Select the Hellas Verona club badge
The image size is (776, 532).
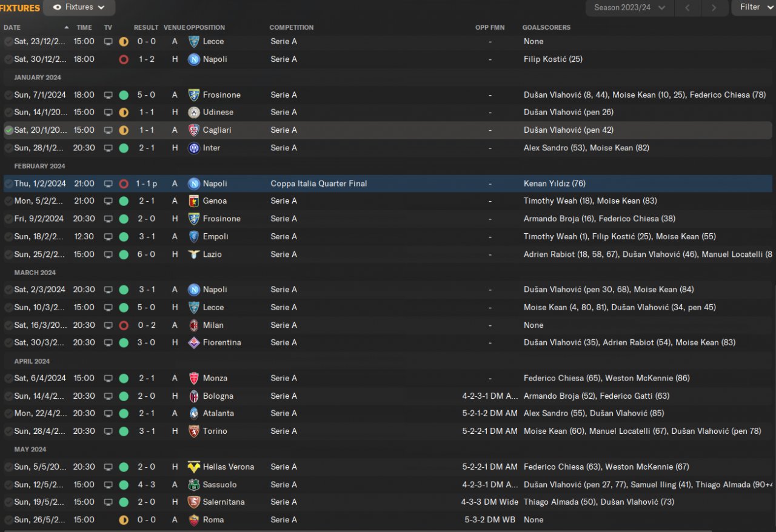click(x=194, y=467)
